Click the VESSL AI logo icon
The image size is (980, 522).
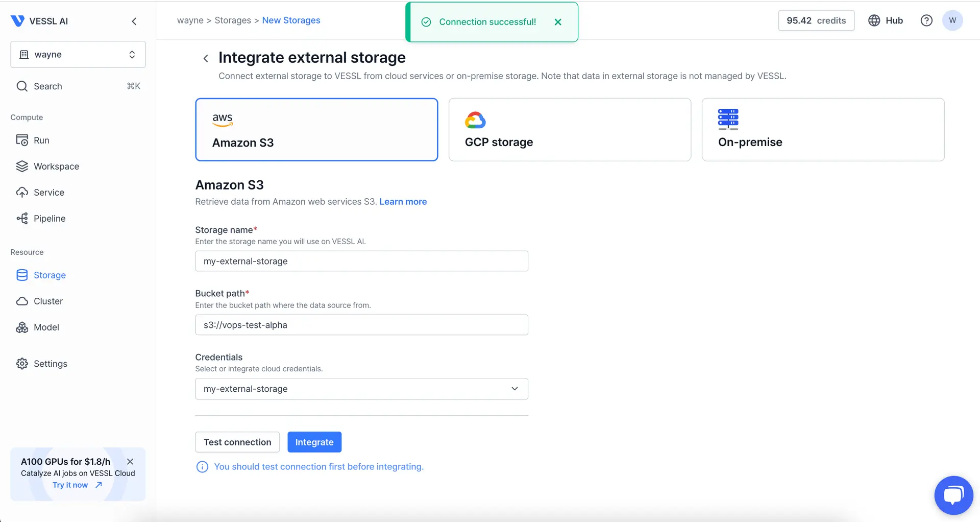click(x=17, y=21)
